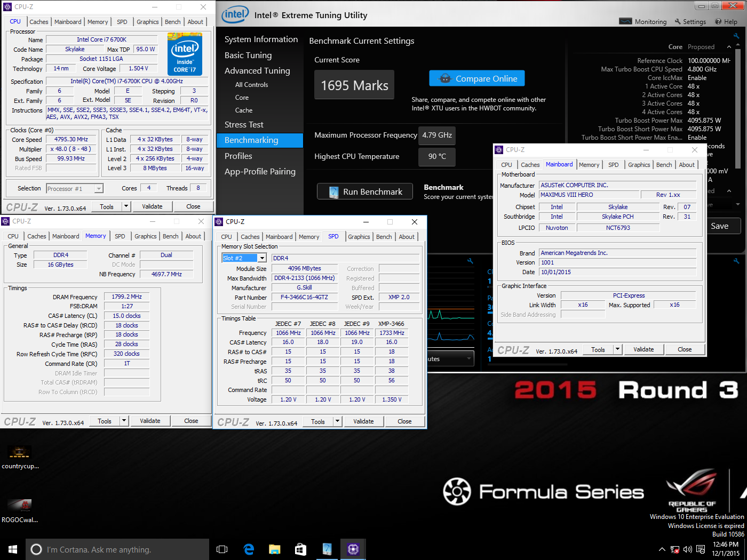Open the Action Center tray icon
The height and width of the screenshot is (560, 747).
coord(701,549)
